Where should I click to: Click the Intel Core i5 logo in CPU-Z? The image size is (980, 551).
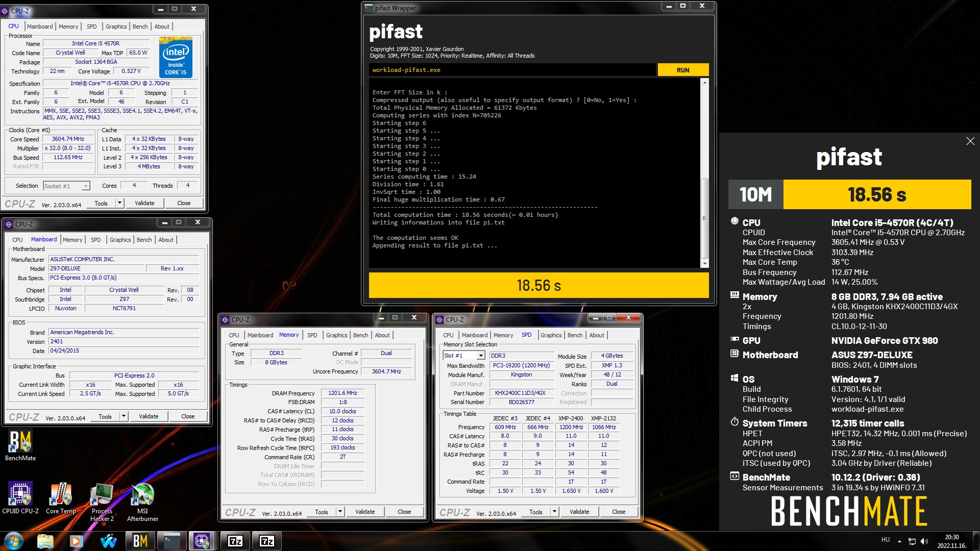click(x=176, y=57)
